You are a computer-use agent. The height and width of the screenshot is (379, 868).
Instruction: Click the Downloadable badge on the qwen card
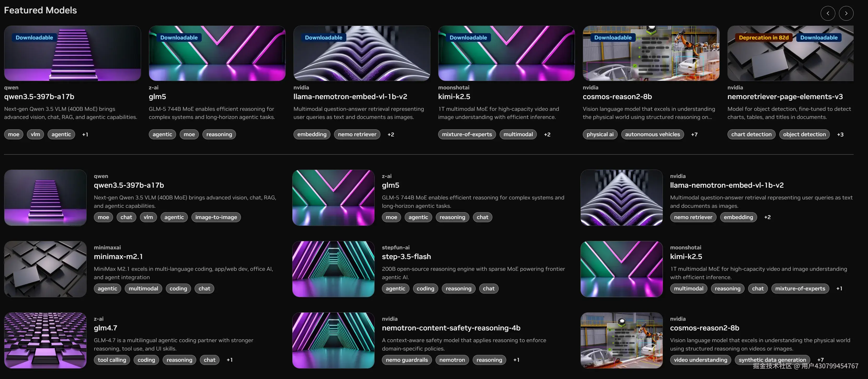(x=34, y=37)
